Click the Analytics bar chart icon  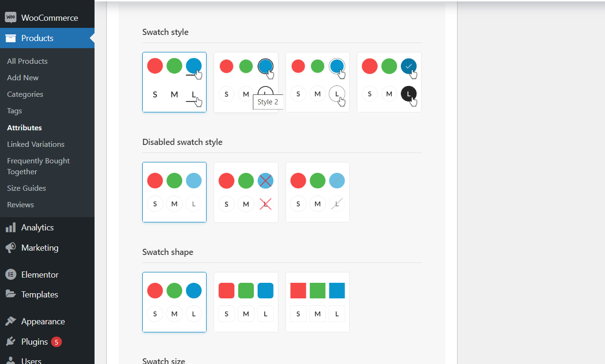pos(11,228)
